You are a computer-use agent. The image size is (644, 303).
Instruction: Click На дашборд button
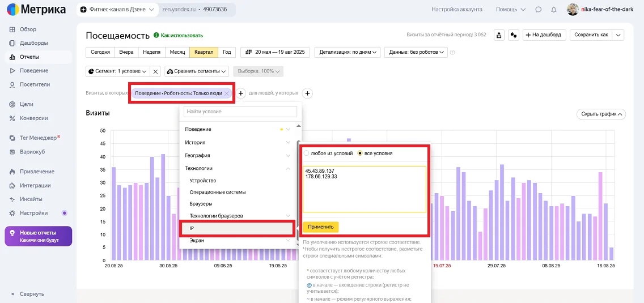coord(544,35)
